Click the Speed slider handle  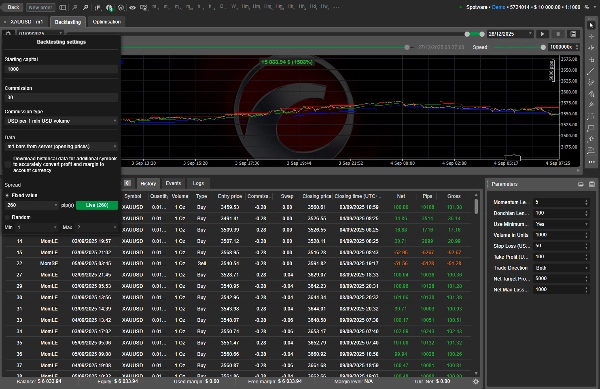(543, 47)
